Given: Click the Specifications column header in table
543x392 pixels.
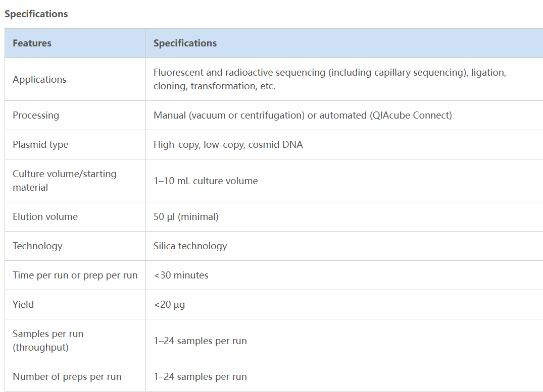Looking at the screenshot, I should coord(185,43).
